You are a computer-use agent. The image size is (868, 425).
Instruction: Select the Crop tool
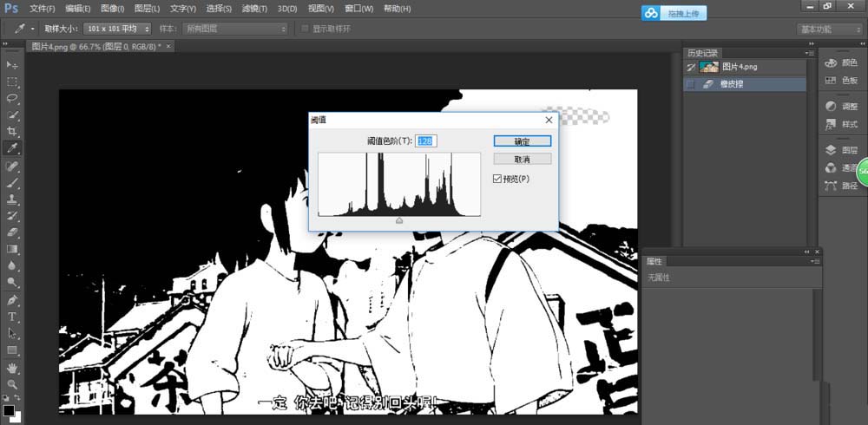click(12, 132)
